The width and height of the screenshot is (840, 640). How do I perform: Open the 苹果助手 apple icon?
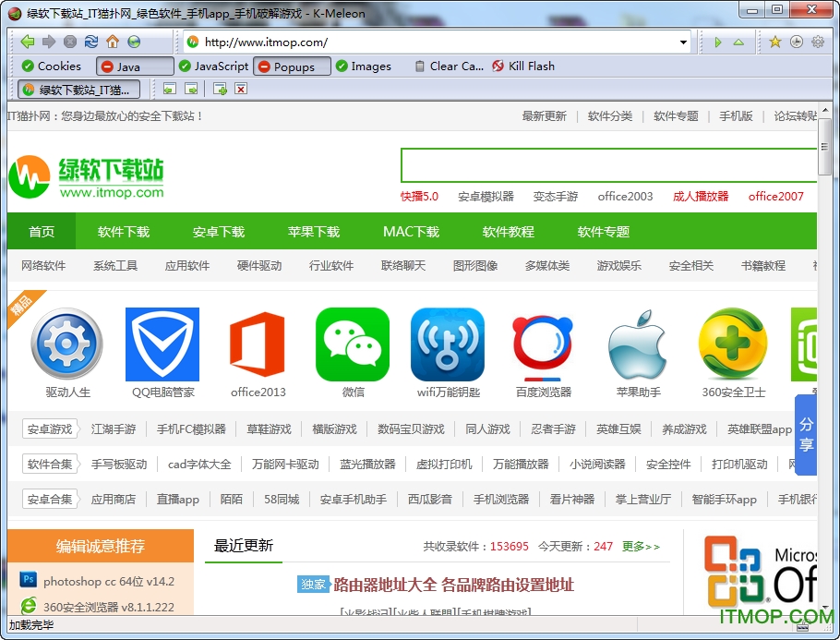click(x=638, y=345)
